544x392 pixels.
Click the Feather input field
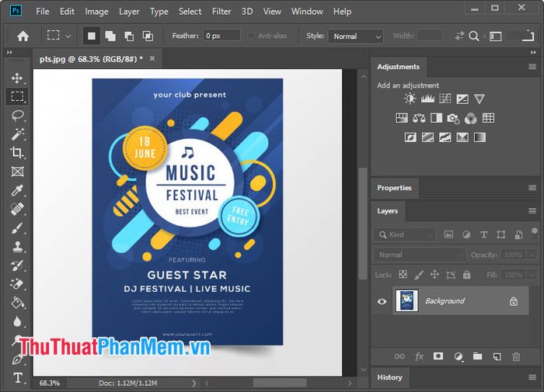pos(221,36)
